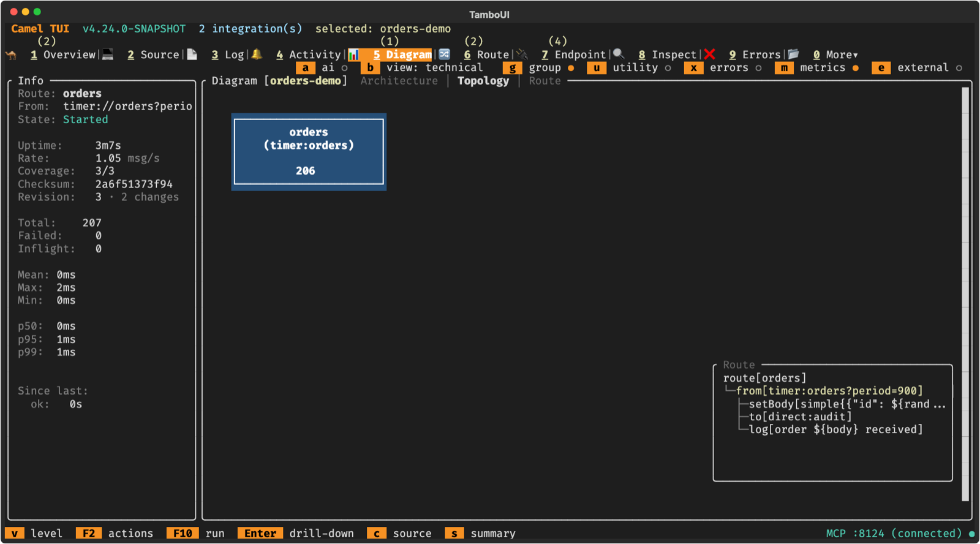Switch to the Overview tab
The image size is (980, 544).
(x=63, y=55)
